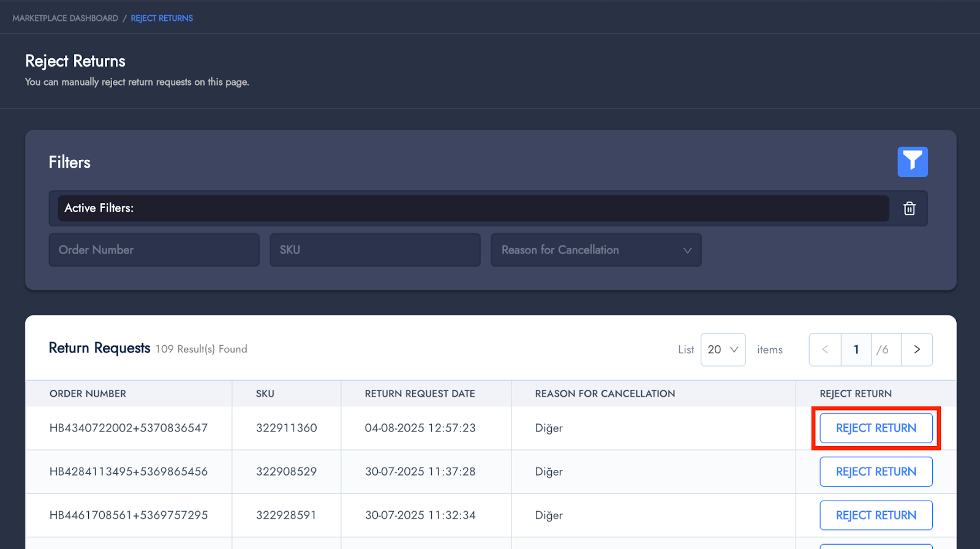This screenshot has width=980, height=549.
Task: Go to next page of results
Action: pos(916,349)
